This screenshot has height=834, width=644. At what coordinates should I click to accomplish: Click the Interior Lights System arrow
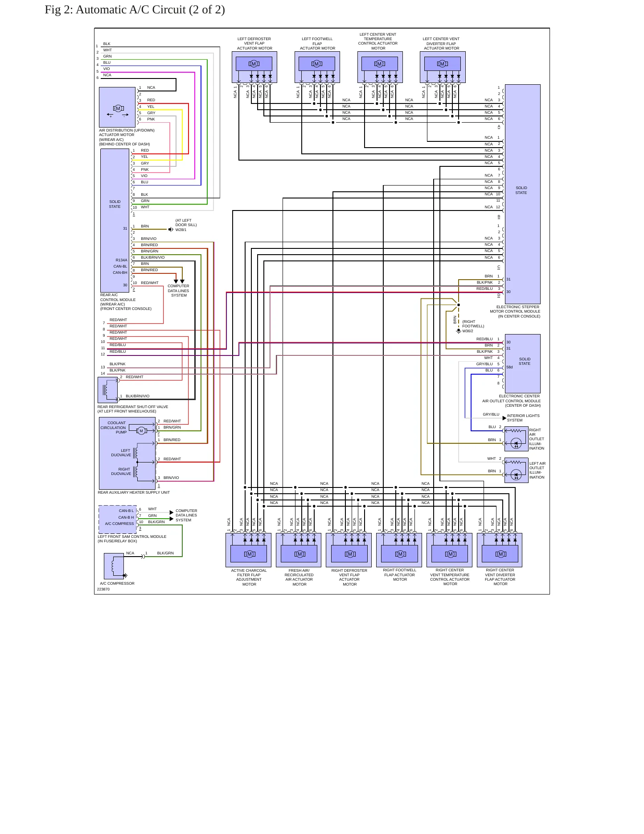pyautogui.click(x=504, y=418)
